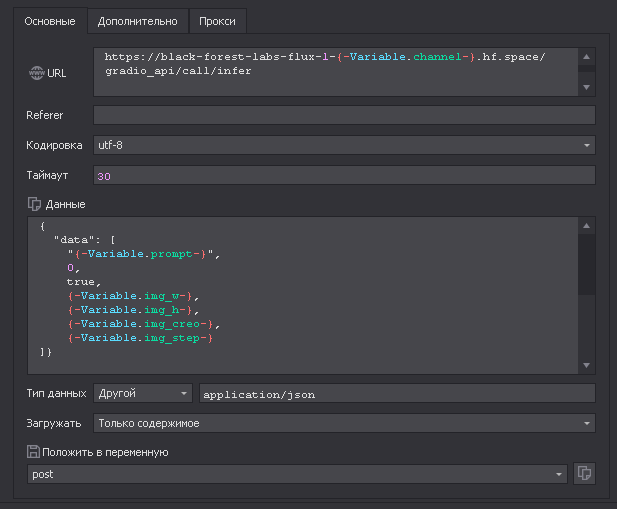Click the URL field scroll up arrow
617x509 pixels.
click(x=587, y=57)
